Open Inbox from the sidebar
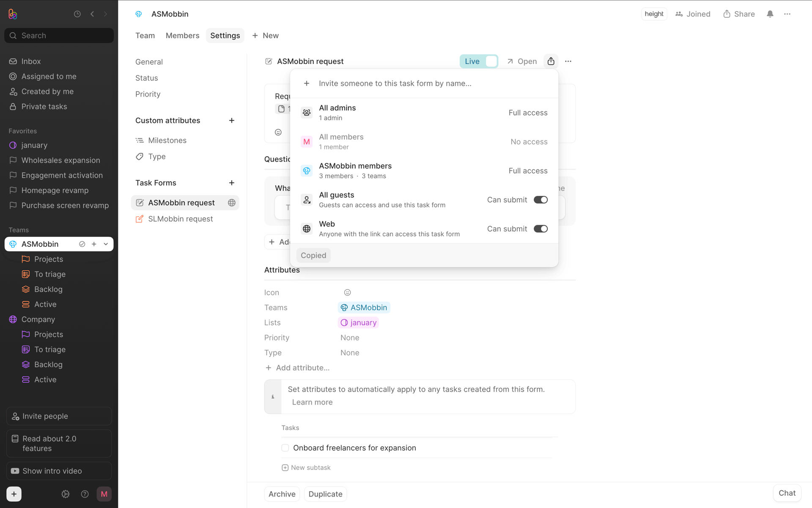The width and height of the screenshot is (812, 508). tap(31, 61)
